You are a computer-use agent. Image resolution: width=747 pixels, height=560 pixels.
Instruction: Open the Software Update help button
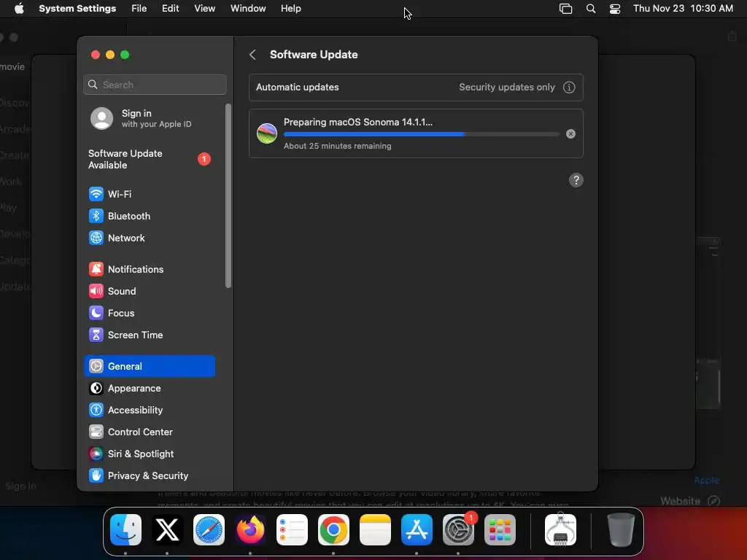click(x=576, y=180)
